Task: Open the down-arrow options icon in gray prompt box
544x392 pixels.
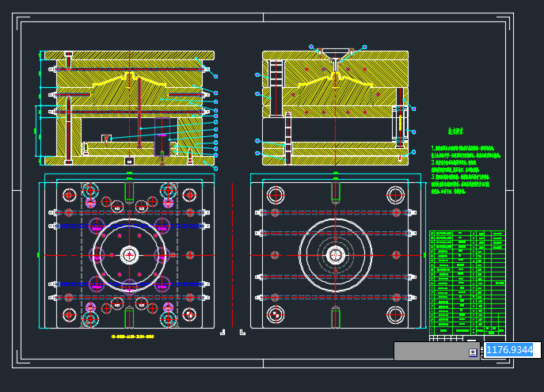Action: point(473,352)
